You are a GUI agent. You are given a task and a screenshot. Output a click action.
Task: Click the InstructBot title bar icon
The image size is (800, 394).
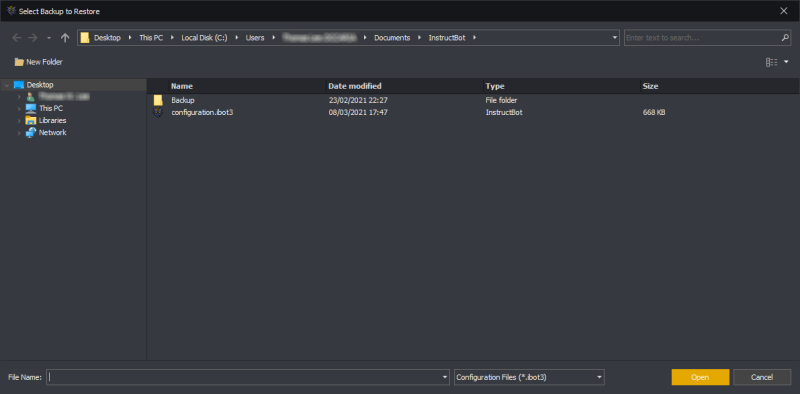coord(11,11)
